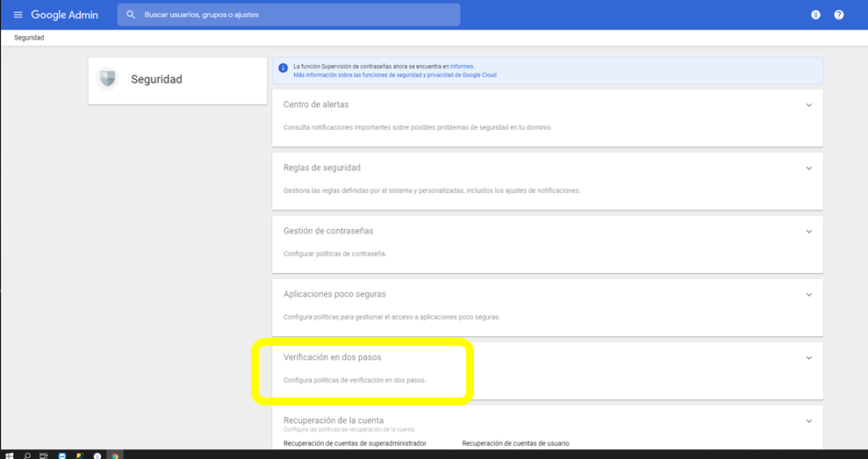
Task: Open Task View in the taskbar
Action: click(x=44, y=455)
